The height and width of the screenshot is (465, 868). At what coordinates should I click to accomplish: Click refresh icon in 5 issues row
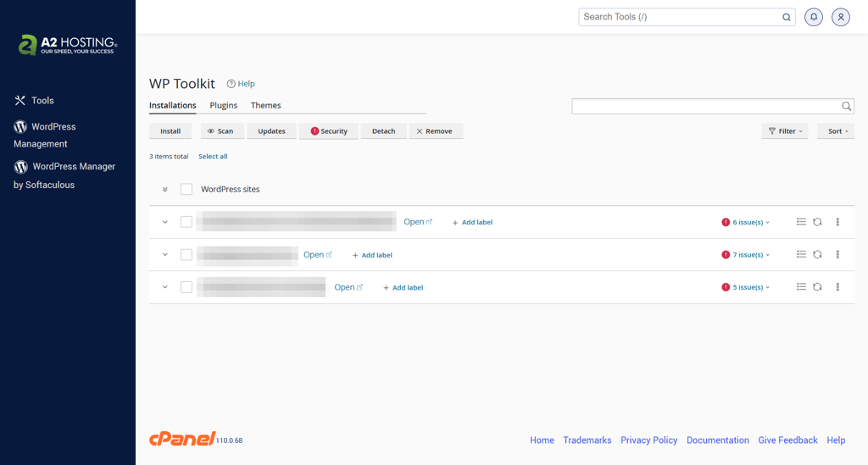click(817, 286)
